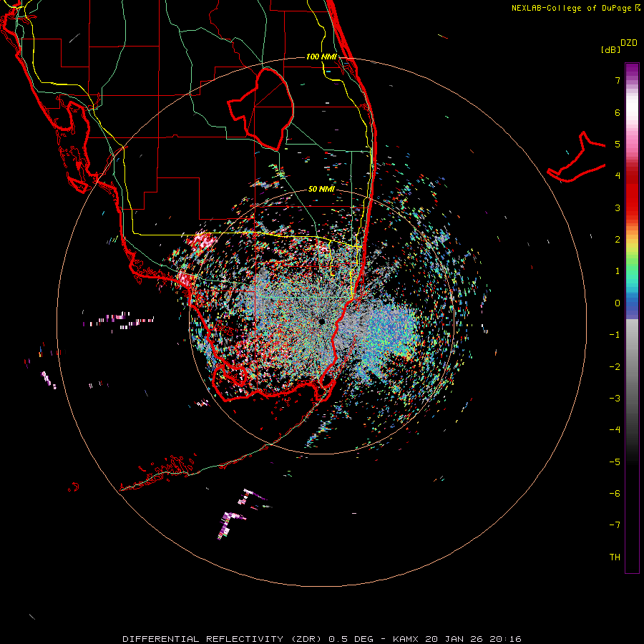Viewport: 644px width, 644px height.
Task: Click the -5 dB tick label on the scale
Action: pos(615,462)
